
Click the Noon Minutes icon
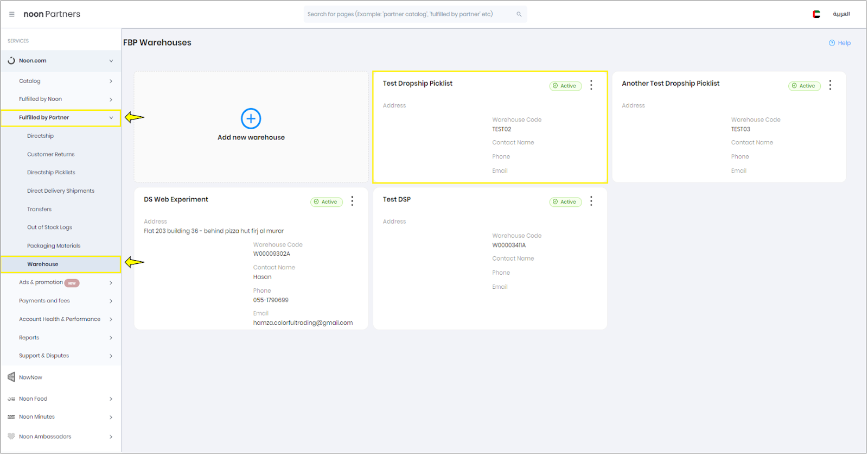pos(11,417)
